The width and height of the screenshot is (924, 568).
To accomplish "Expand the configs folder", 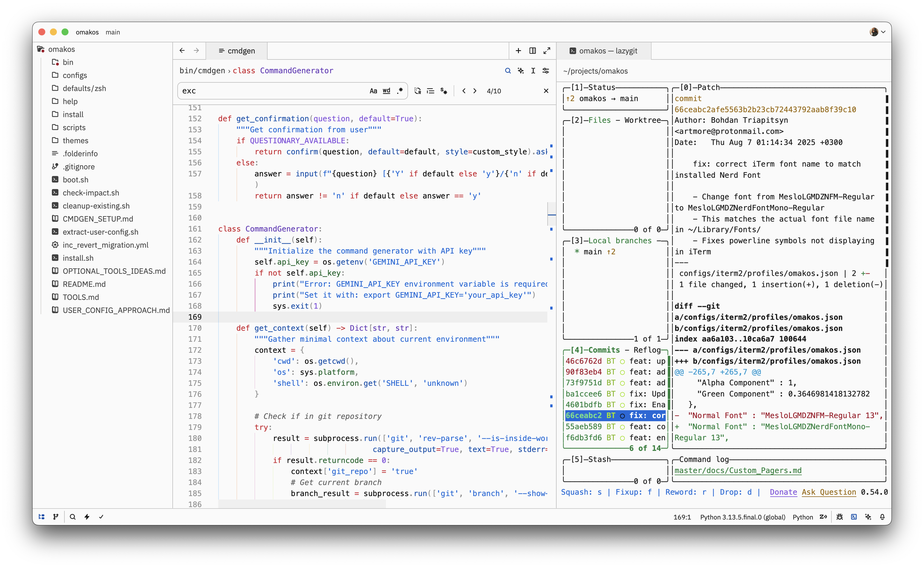I will click(x=75, y=75).
